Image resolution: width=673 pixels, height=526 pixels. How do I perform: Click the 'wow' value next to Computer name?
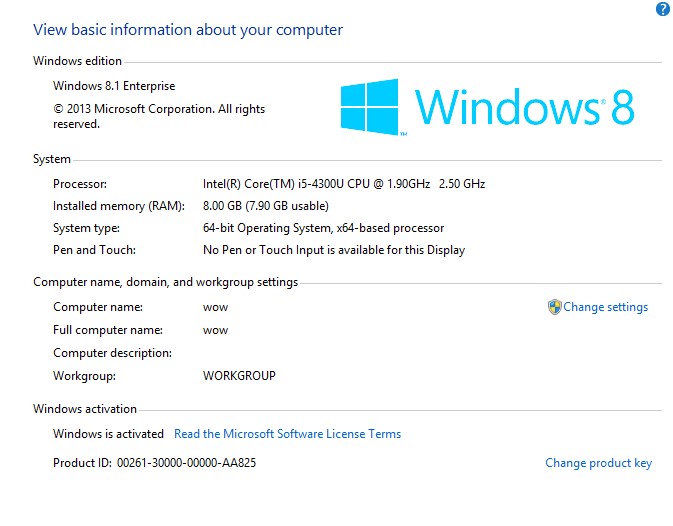(x=215, y=308)
